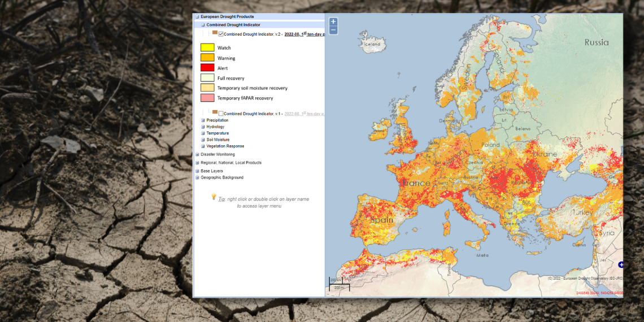The image size is (644, 322).
Task: Click the v.1 Combined Drought Indicator layer icon
Action: pos(215,112)
